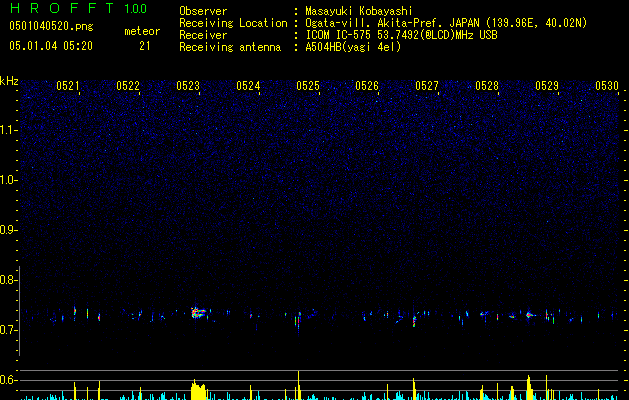Click the kHz axis unit label

pyautogui.click(x=9, y=81)
